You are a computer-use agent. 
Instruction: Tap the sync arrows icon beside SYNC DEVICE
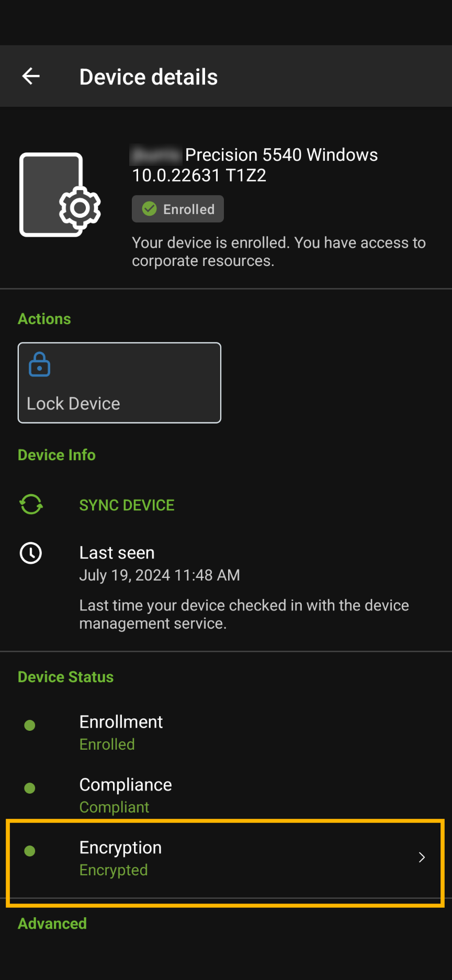[x=30, y=504]
